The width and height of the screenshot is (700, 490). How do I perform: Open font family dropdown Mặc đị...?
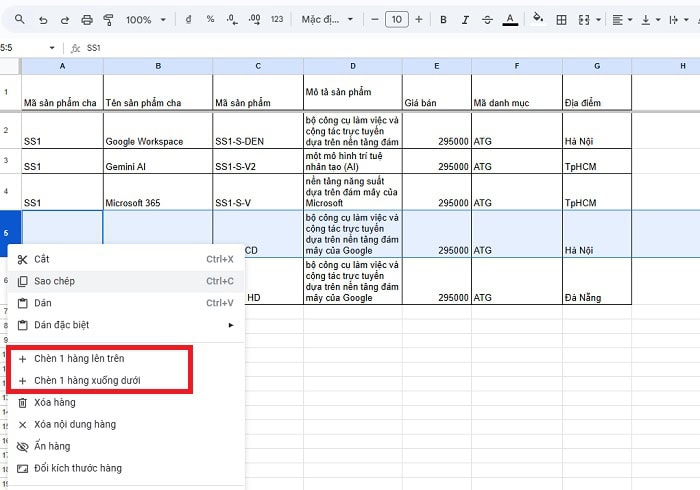(327, 19)
